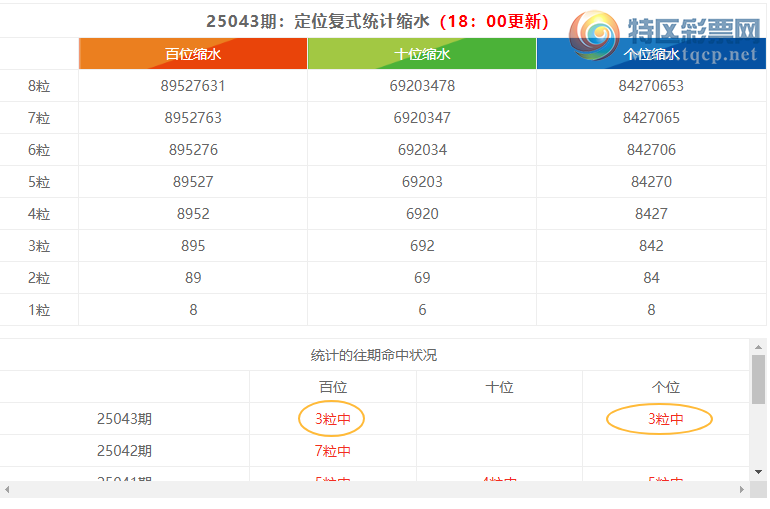Viewport: 770px width, 509px height.
Task: Click 3粒中 under 个位 for 25043期
Action: click(665, 419)
